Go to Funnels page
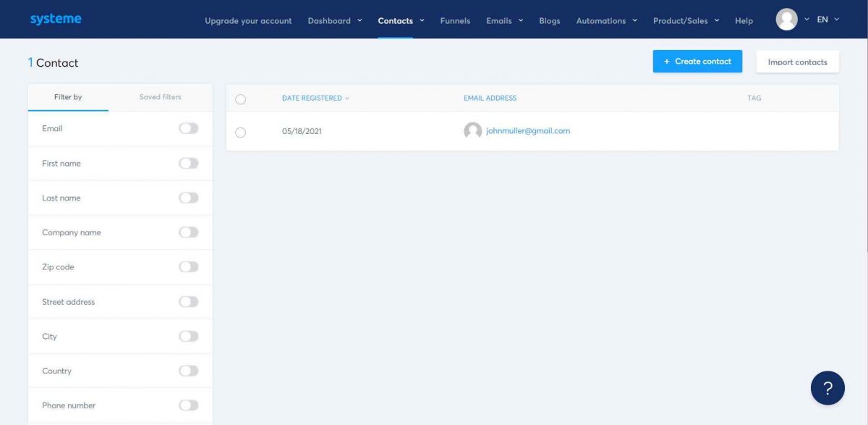Image resolution: width=868 pixels, height=425 pixels. coord(455,21)
